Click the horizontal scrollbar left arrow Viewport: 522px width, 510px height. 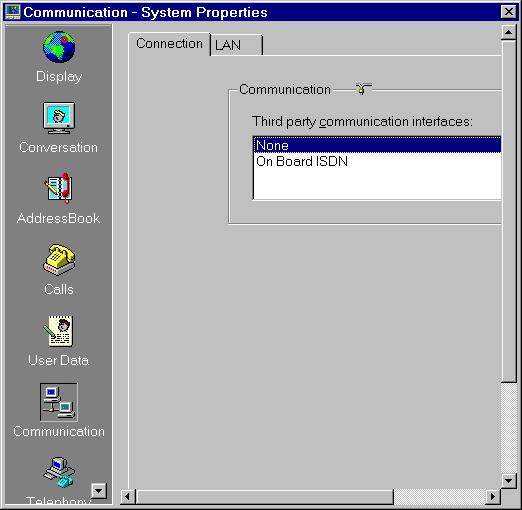128,497
